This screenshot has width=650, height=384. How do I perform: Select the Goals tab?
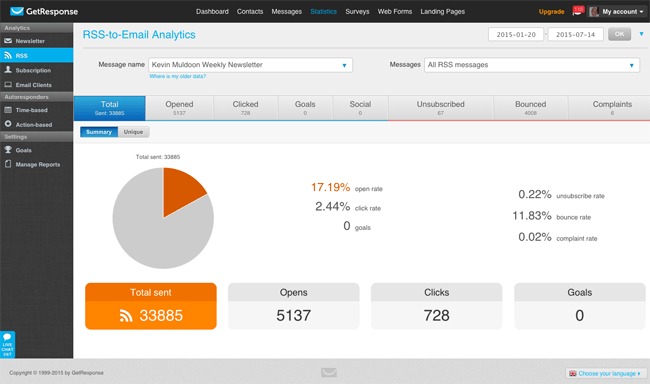point(305,108)
